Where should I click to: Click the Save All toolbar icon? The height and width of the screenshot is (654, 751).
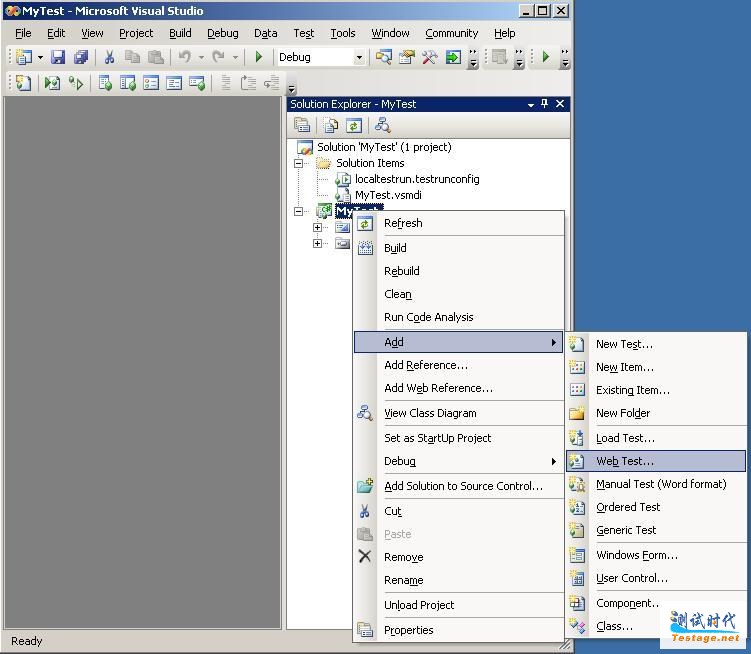[81, 58]
